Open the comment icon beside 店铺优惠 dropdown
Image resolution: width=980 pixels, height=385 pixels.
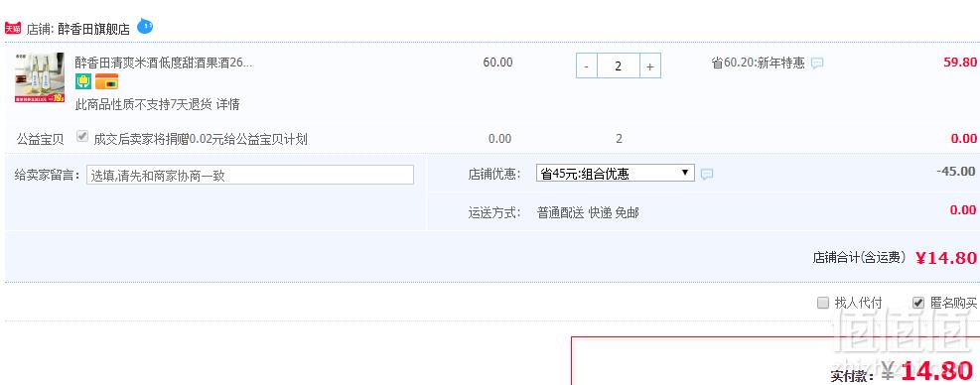[707, 175]
